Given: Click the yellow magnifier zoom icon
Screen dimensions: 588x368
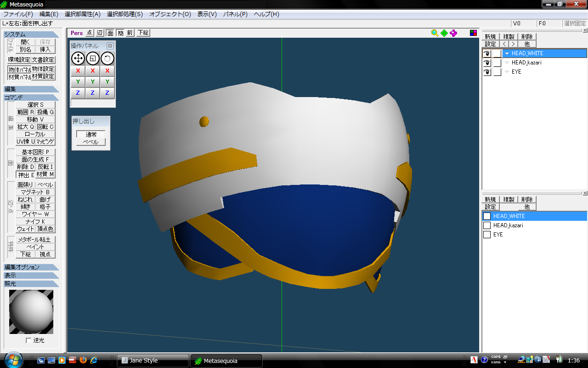Looking at the screenshot, I should 435,33.
